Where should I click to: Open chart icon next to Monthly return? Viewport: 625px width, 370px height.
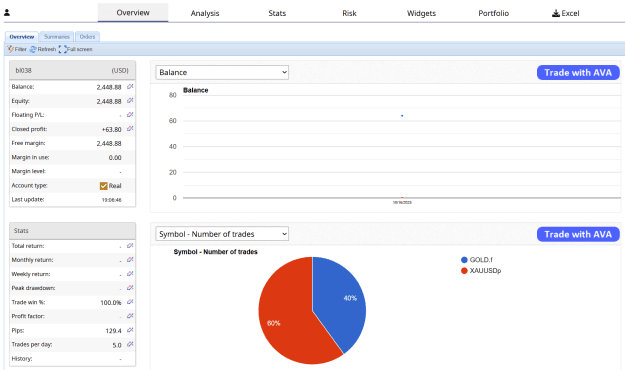coord(130,260)
